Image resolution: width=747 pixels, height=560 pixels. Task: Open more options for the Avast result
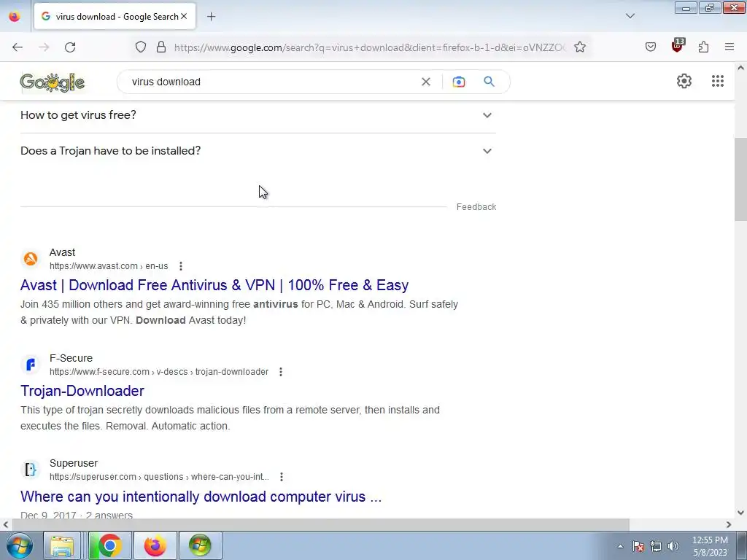tap(181, 266)
